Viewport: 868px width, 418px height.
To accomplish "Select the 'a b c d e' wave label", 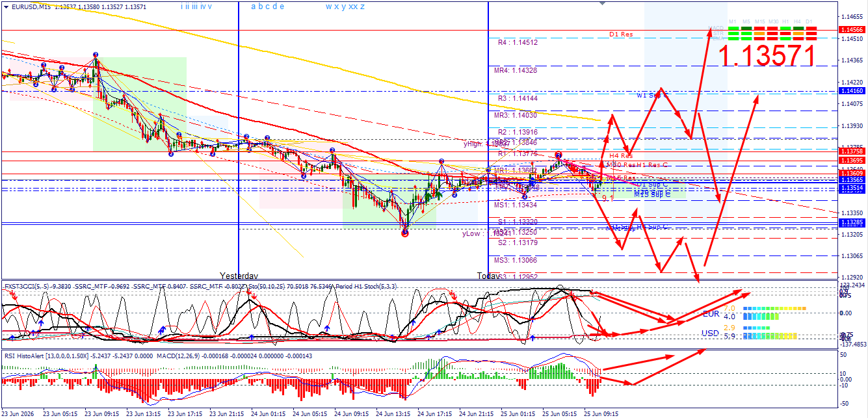I will [267, 7].
